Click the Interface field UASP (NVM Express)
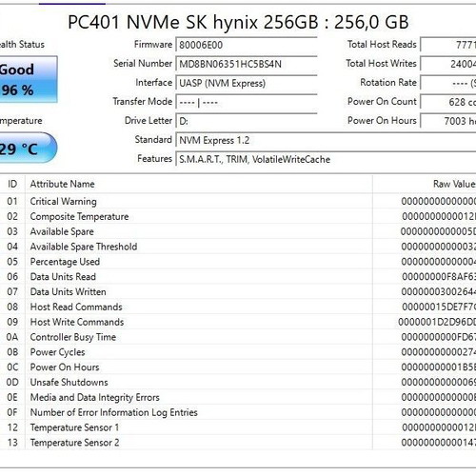Image resolution: width=476 pixels, height=476 pixels. pyautogui.click(x=247, y=83)
